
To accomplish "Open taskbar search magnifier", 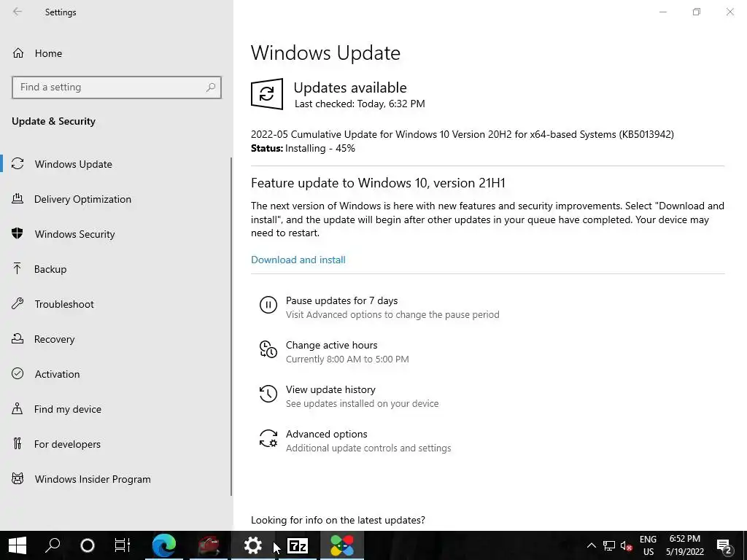I will click(x=53, y=545).
